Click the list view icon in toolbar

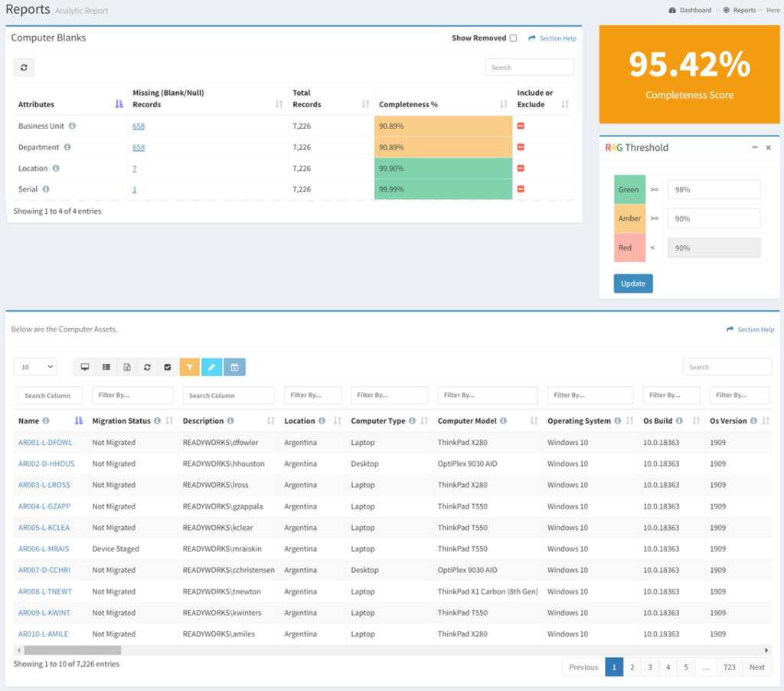106,367
